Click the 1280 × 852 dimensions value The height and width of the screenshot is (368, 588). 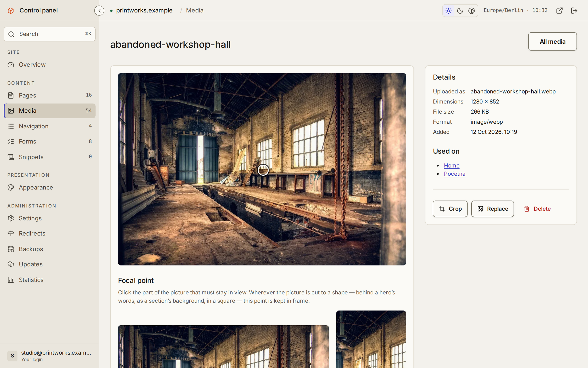coord(485,102)
